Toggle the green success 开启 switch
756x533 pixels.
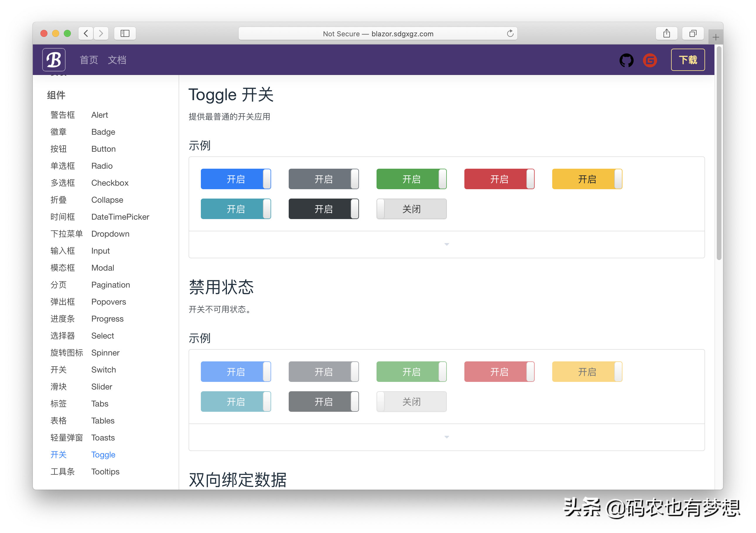click(x=412, y=179)
